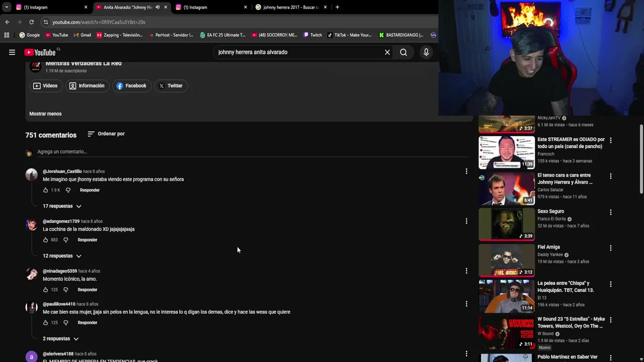Click the browser address bar URL

pos(99,22)
